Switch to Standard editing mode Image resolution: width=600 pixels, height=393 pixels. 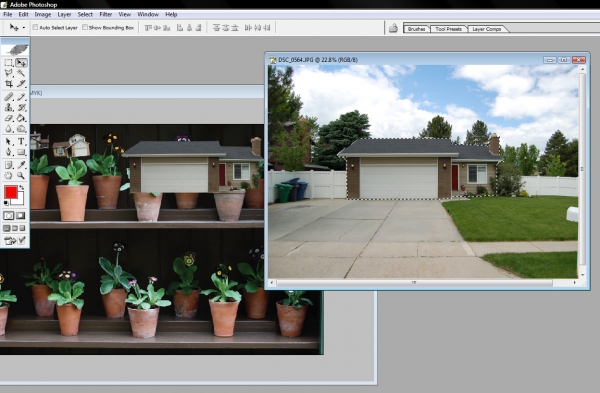[x=9, y=215]
